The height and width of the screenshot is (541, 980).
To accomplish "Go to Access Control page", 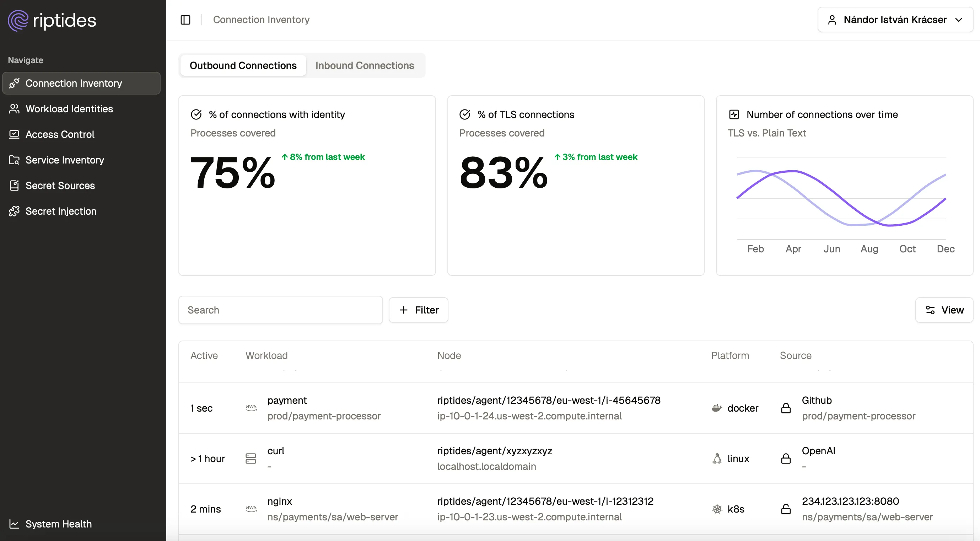I will (x=60, y=134).
